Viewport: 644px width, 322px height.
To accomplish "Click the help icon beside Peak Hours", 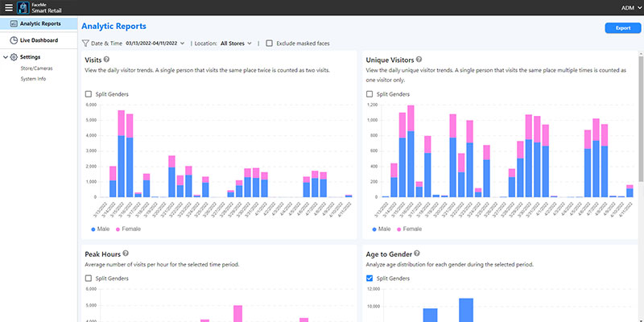I will coord(123,253).
